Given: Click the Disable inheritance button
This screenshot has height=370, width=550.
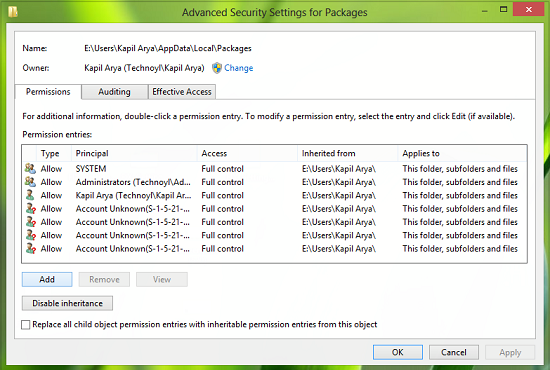Looking at the screenshot, I should click(67, 303).
